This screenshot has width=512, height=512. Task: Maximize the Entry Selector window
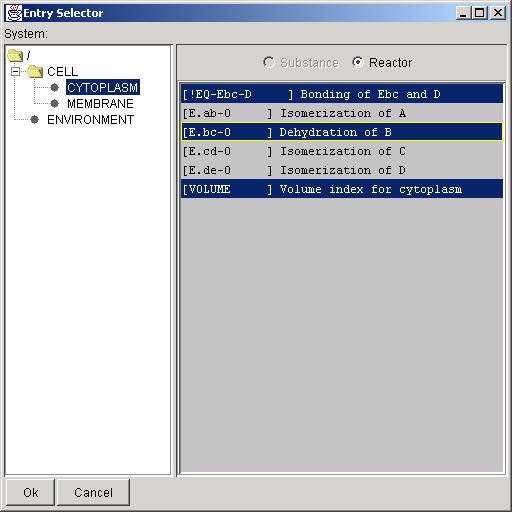[x=480, y=13]
